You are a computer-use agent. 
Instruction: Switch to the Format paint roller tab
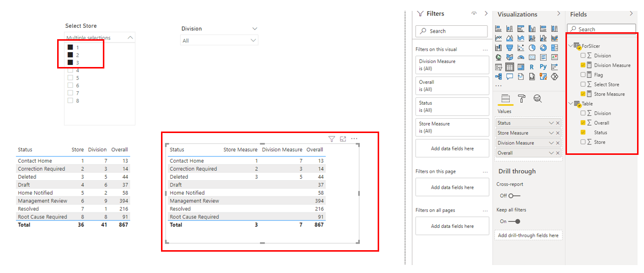[x=521, y=98]
